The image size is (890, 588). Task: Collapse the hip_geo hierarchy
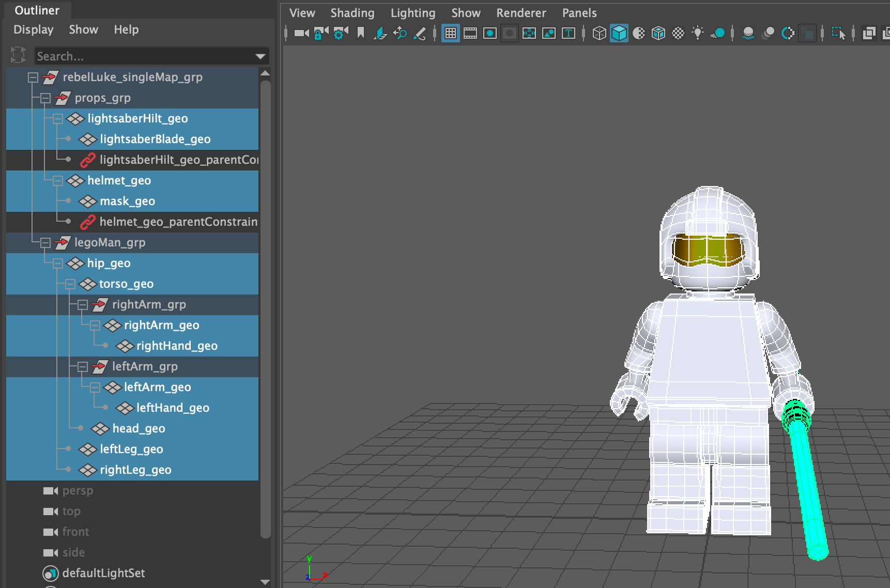58,264
